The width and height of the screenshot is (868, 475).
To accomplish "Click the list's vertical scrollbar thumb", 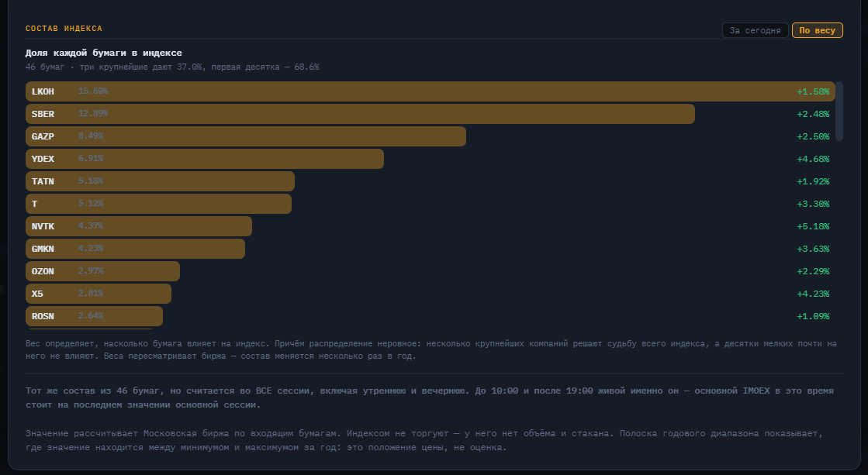I will 839,111.
